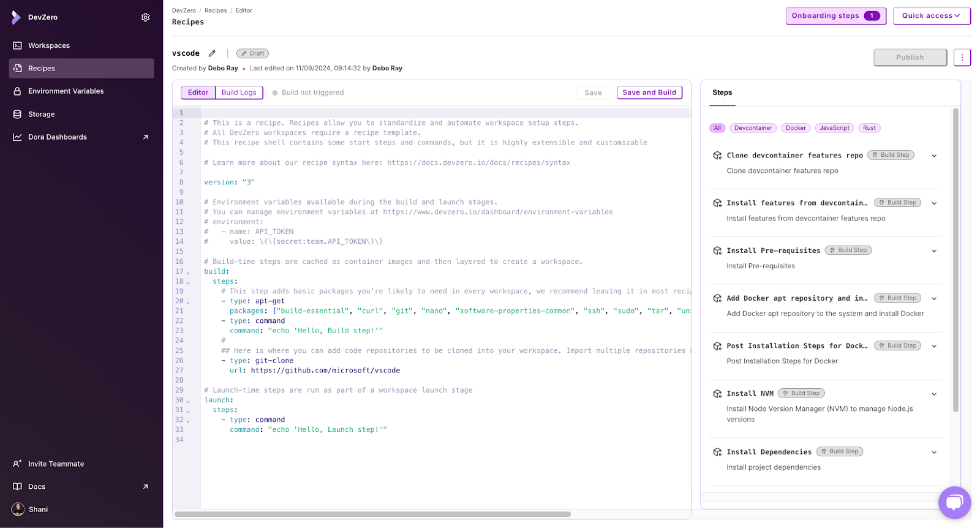The height and width of the screenshot is (528, 980).
Task: Expand the Install features from devcontainer step
Action: click(x=934, y=203)
